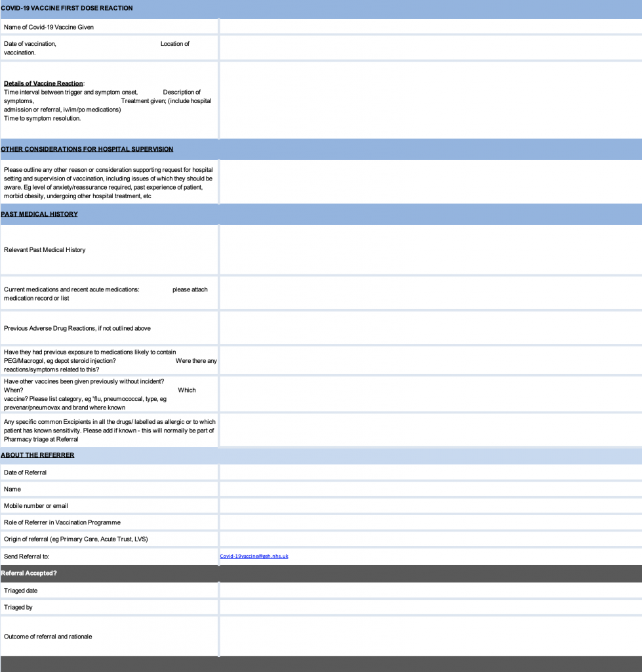
Task: Select the Date of Referral field
Action: tap(430, 472)
